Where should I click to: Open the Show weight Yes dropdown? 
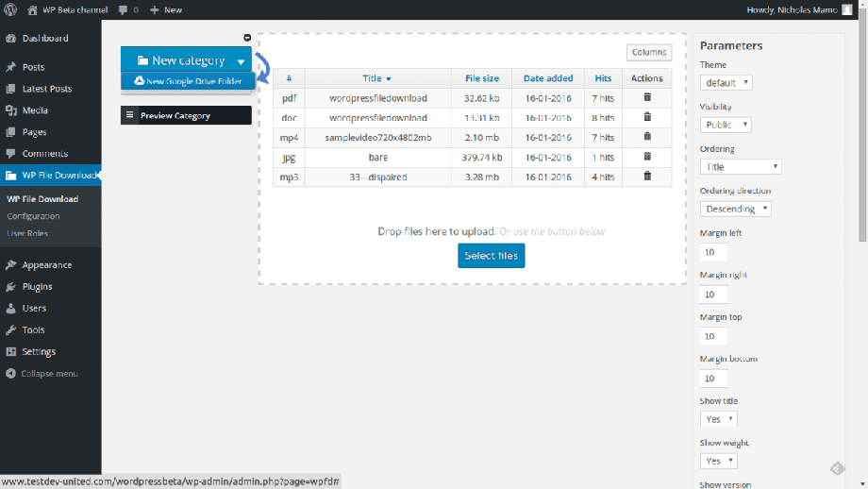(x=719, y=461)
